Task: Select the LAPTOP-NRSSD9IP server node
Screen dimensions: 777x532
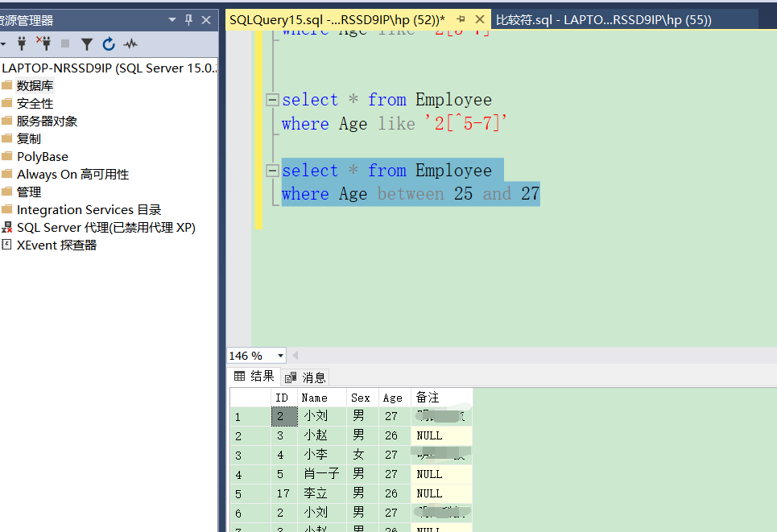Action: tap(109, 68)
